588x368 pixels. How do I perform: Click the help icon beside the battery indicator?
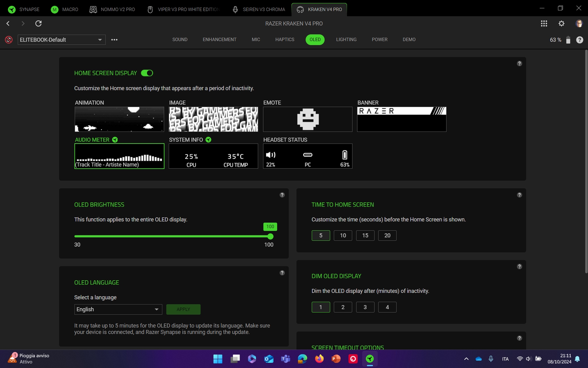tap(580, 40)
